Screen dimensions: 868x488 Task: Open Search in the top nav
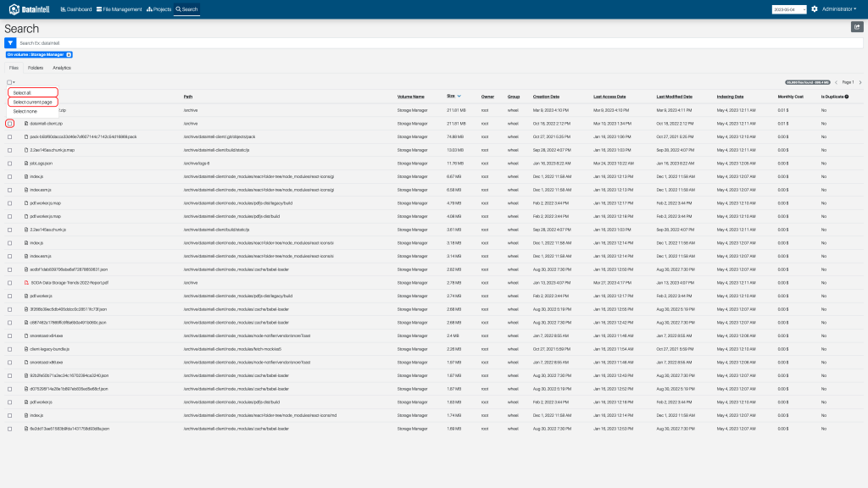[x=186, y=9]
